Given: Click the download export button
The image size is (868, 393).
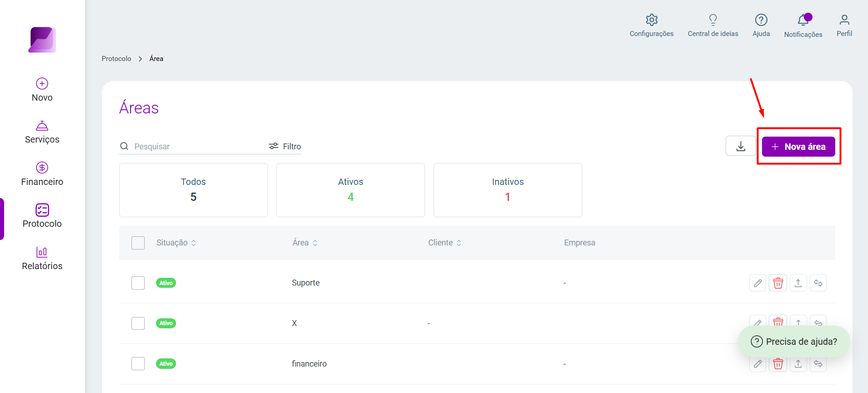Looking at the screenshot, I should tap(741, 146).
